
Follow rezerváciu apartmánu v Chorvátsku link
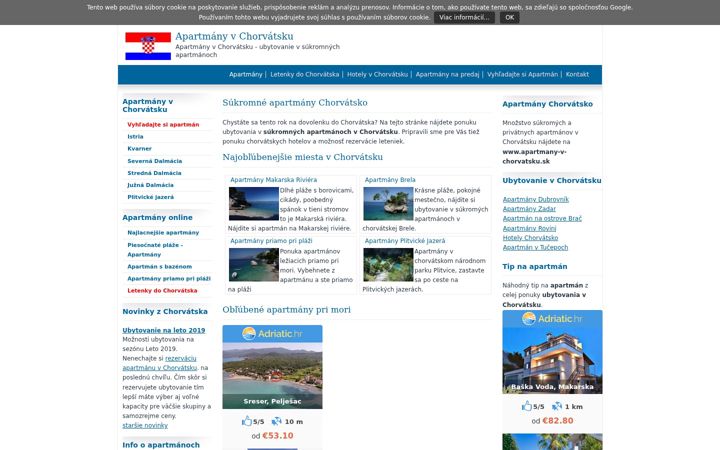click(159, 363)
